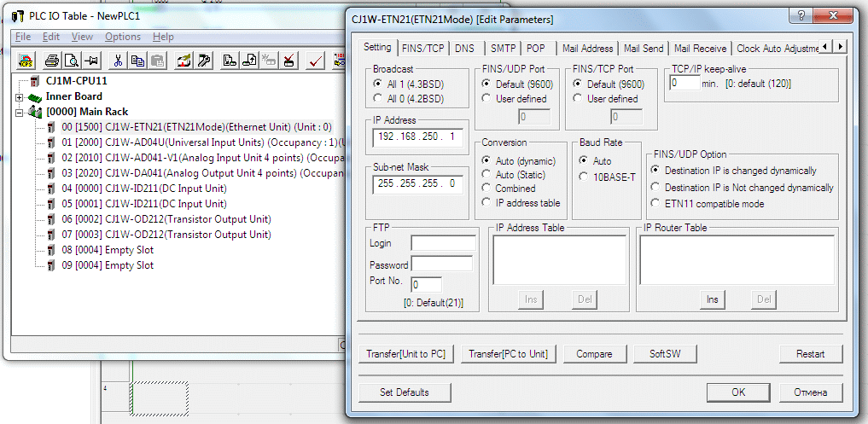
Task: Select Combined conversion option
Action: (486, 189)
